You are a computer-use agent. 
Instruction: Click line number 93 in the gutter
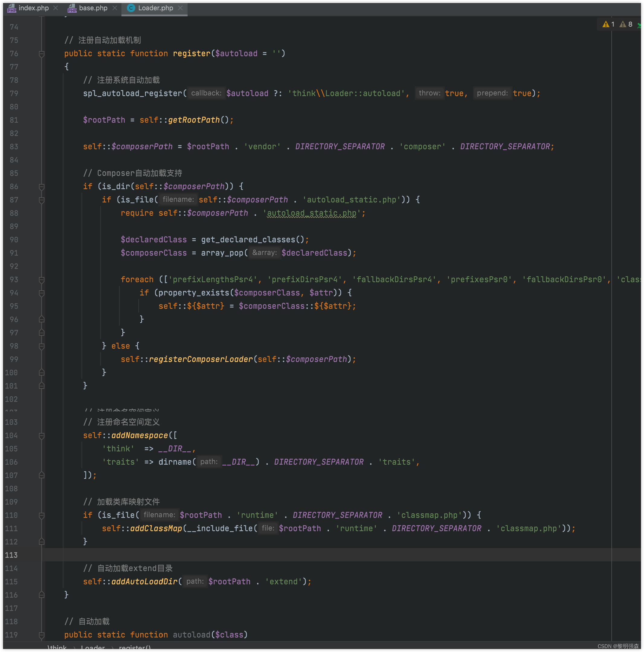pyautogui.click(x=14, y=280)
